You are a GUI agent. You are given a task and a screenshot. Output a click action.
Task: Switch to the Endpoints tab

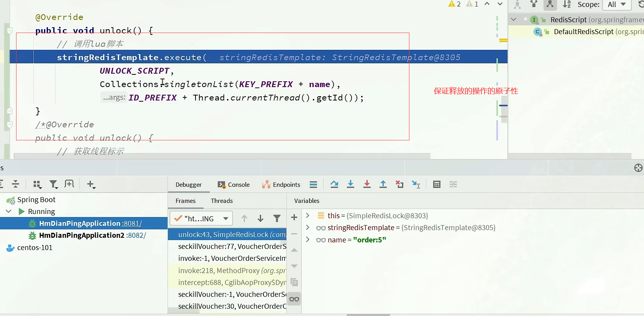(x=281, y=184)
